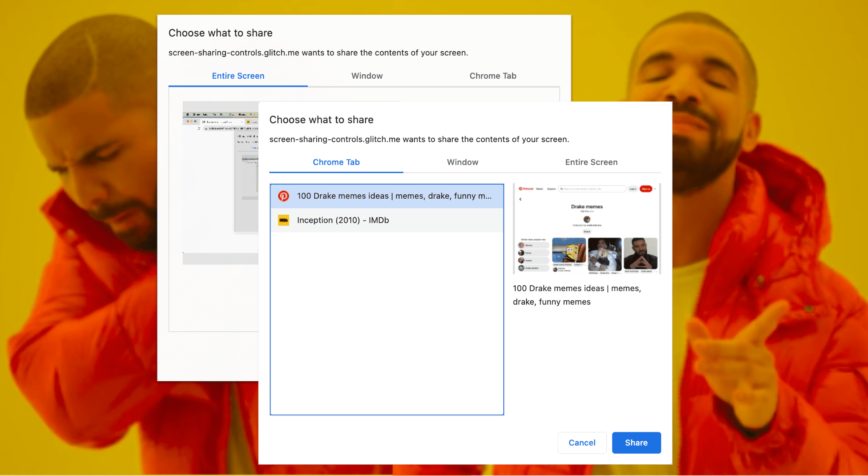Toggle the Window radio selection
Screen dimensions: 868x476
coord(462,163)
